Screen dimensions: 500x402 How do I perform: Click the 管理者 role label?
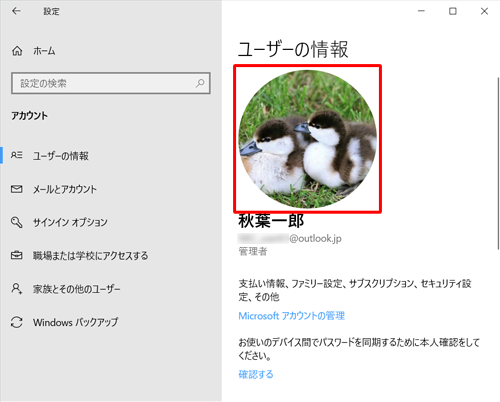[253, 251]
